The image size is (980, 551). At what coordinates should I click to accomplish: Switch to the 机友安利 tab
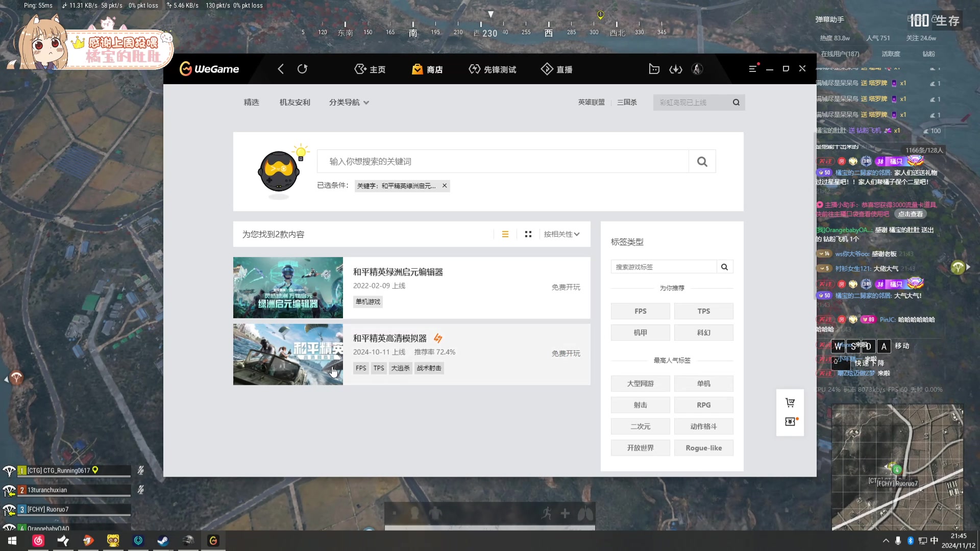[295, 102]
